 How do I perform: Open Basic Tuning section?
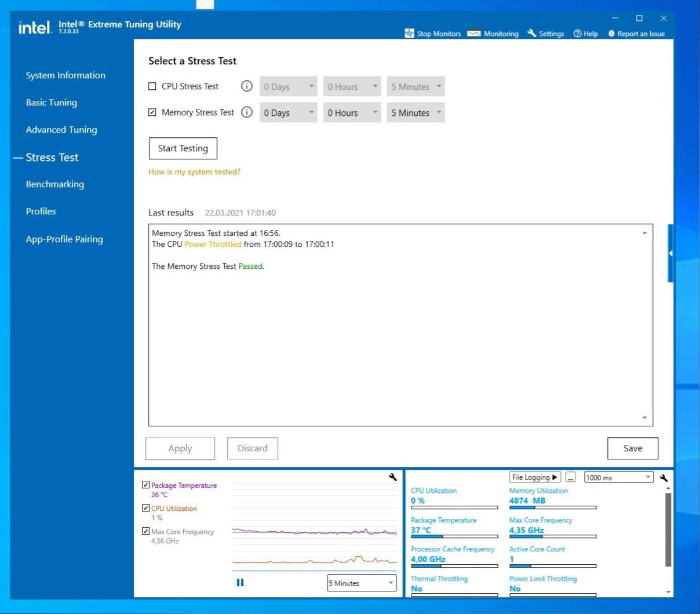click(x=51, y=103)
